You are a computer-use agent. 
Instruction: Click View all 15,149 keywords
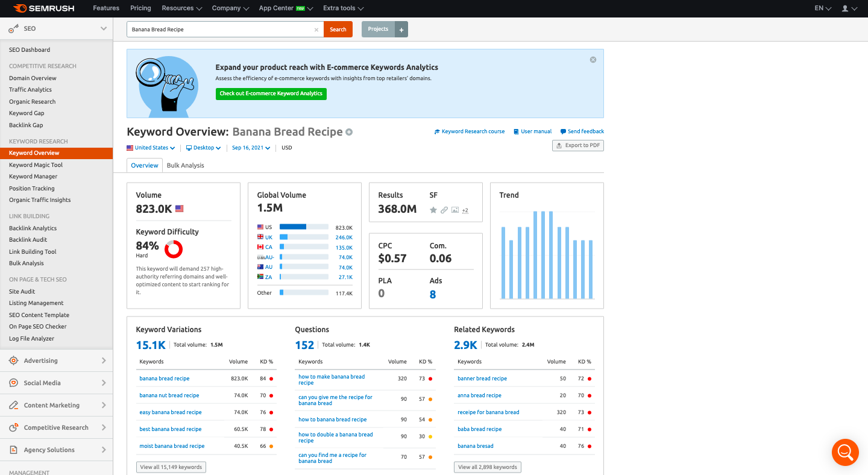(171, 467)
